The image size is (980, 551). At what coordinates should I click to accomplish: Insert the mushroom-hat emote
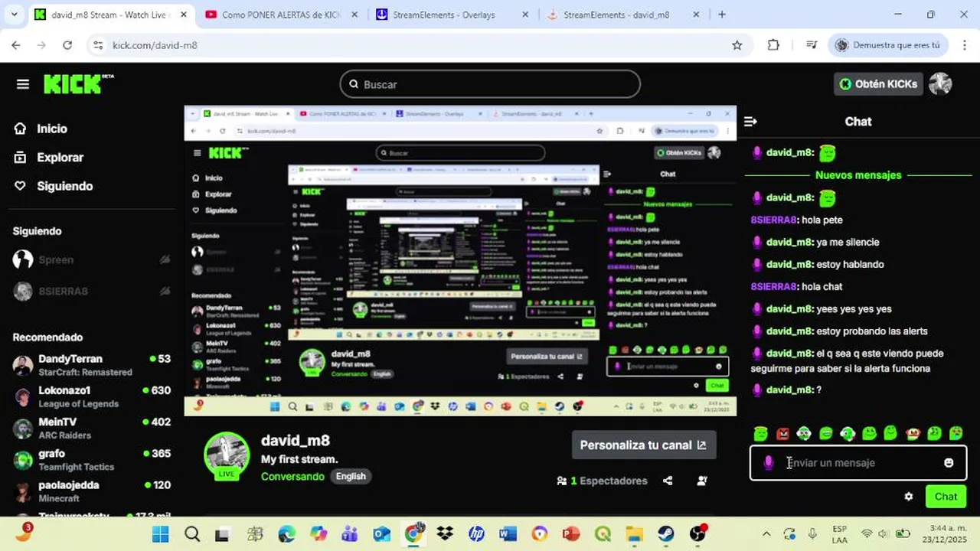point(913,434)
